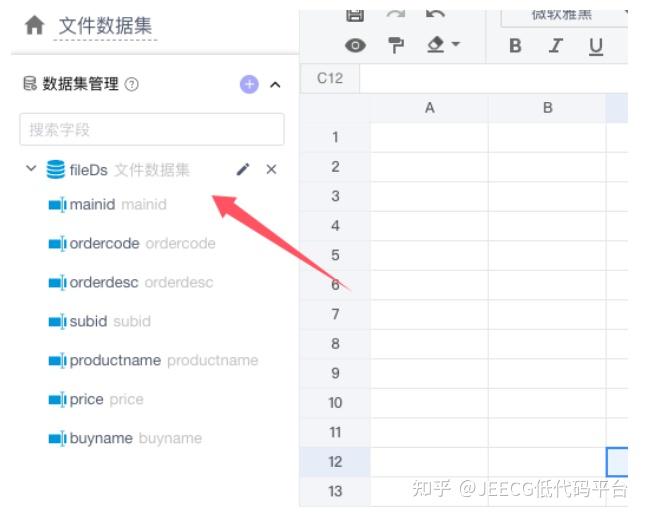Go to home via house icon
645x516 pixels.
[x=35, y=25]
